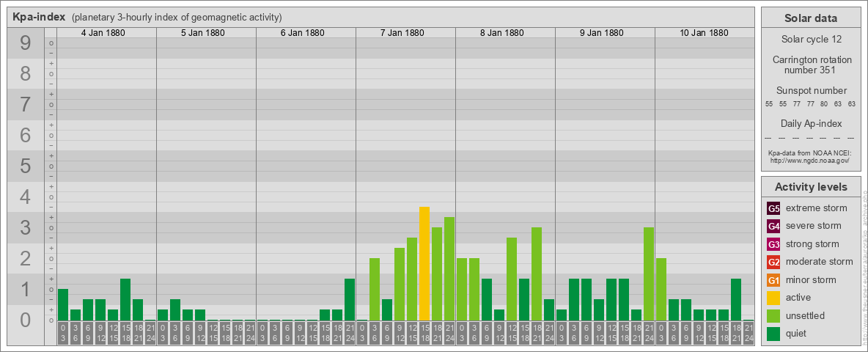The width and height of the screenshot is (868, 352).
Task: Click the '4 Jan 1880' date header
Action: (103, 33)
